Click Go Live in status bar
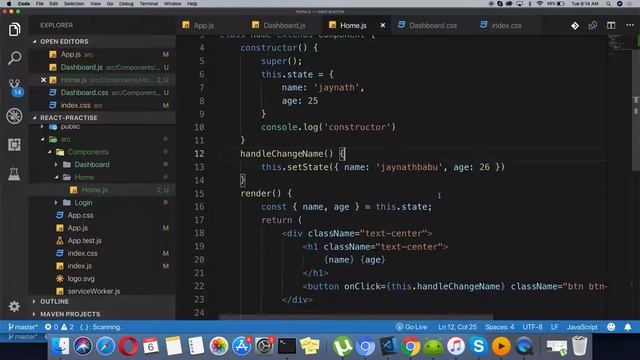The width and height of the screenshot is (640, 360). click(x=411, y=327)
